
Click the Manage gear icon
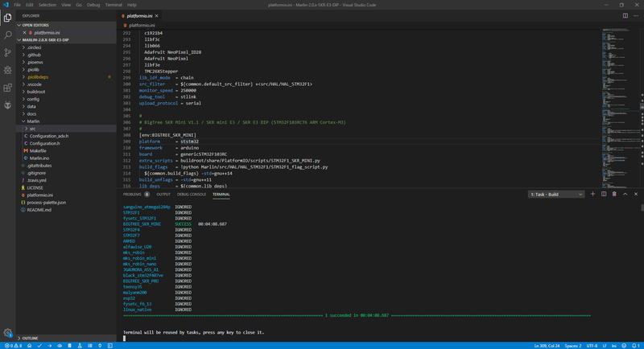point(8,332)
